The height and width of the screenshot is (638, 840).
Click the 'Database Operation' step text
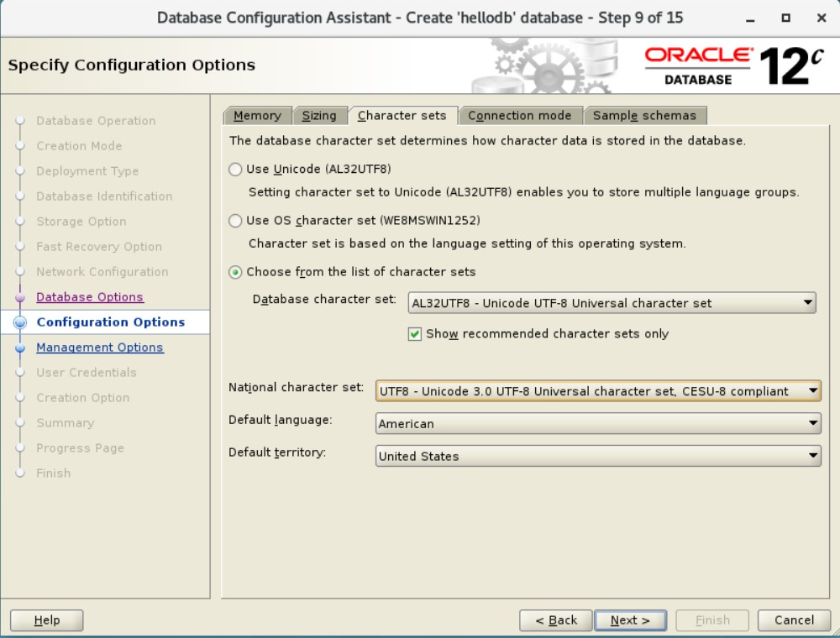click(x=97, y=121)
